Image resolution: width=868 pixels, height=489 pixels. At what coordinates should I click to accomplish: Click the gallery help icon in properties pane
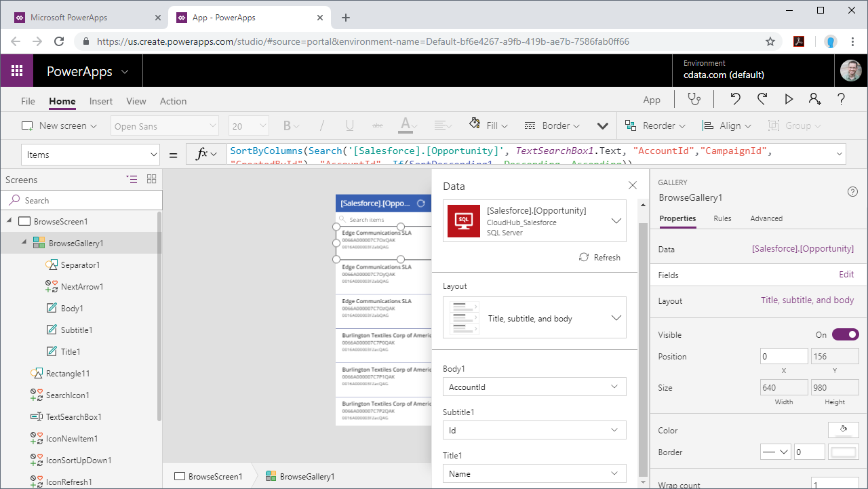click(853, 192)
